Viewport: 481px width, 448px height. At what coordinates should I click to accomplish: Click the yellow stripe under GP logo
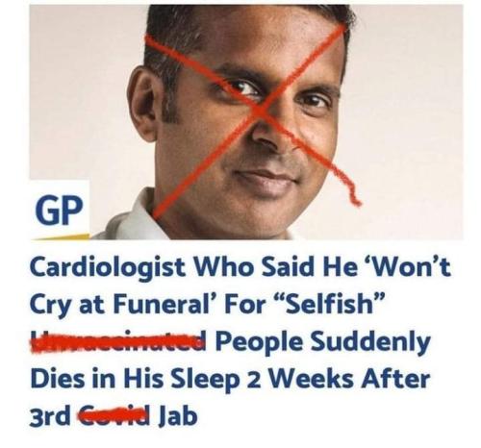[x=60, y=236]
